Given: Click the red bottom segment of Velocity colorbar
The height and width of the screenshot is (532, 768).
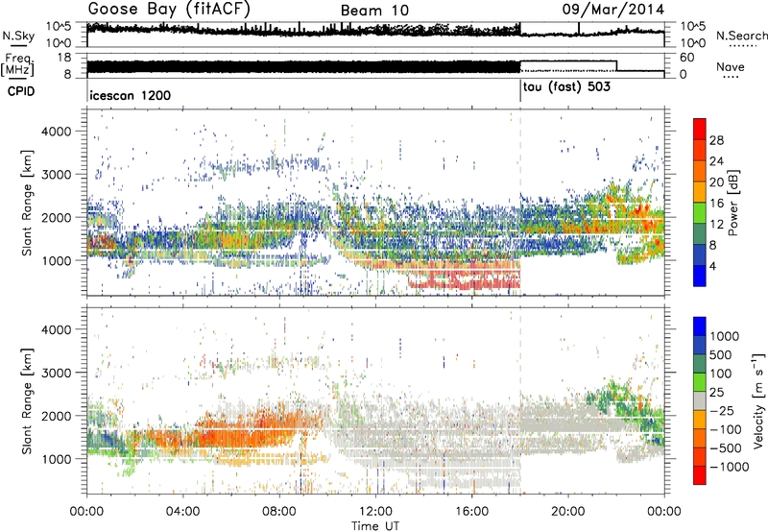Looking at the screenshot, I should point(700,475).
